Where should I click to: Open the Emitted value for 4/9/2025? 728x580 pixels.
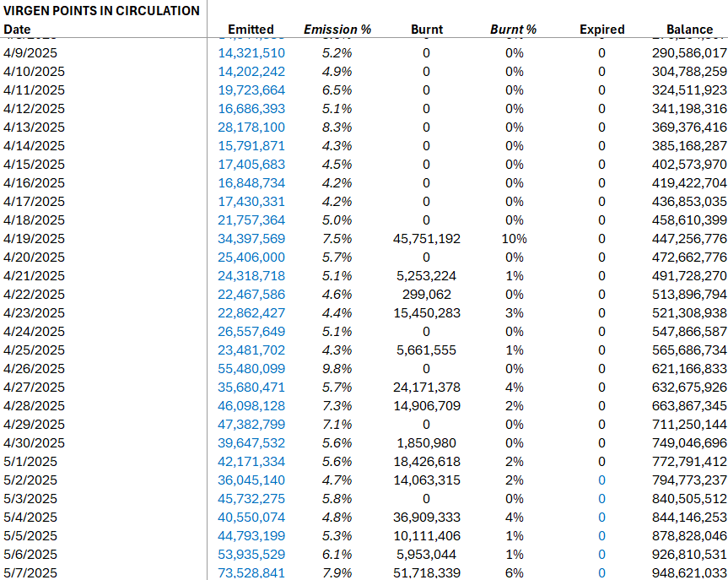pyautogui.click(x=251, y=52)
